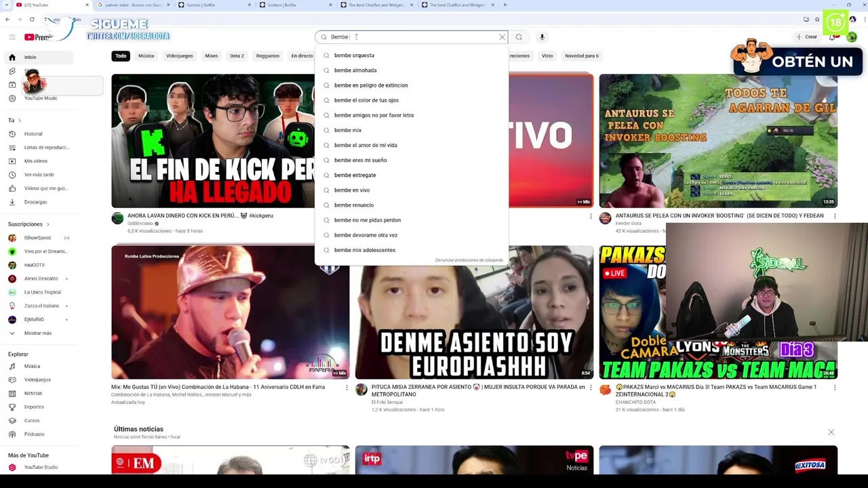Viewport: 868px width, 488px height.
Task: Open YouTube Music in sidebar
Action: coord(40,98)
